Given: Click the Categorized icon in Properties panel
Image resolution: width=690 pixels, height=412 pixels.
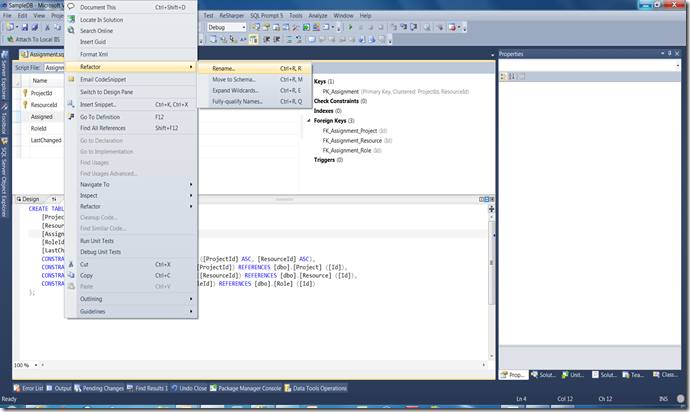Looking at the screenshot, I should coord(503,77).
